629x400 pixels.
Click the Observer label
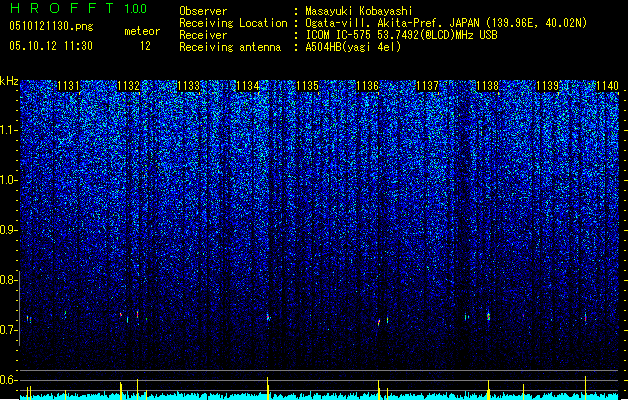tap(203, 11)
